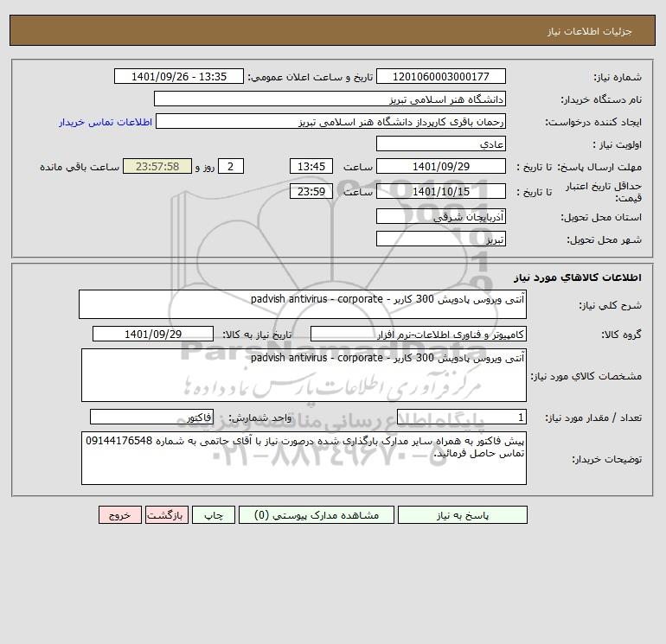Click the 'مهلت ارسال پاسخ: تا تاریخ :' label

pyautogui.click(x=579, y=167)
